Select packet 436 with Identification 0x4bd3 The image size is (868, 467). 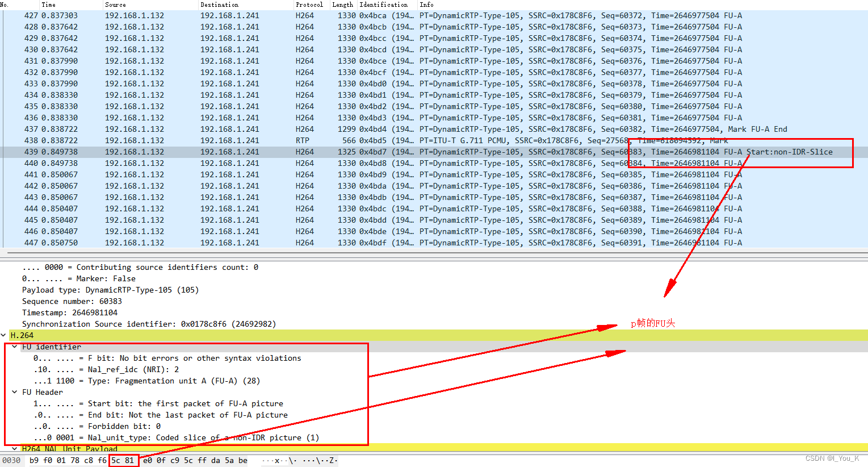434,118
